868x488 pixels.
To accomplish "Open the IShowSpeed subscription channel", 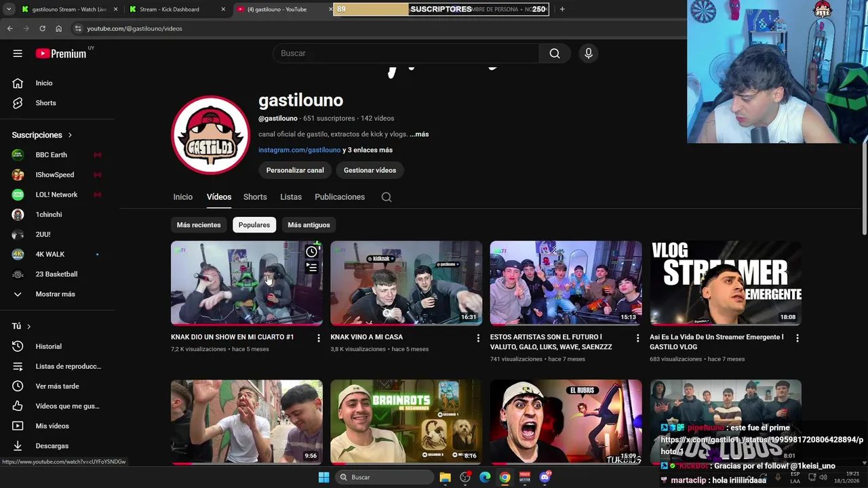I will pos(54,175).
